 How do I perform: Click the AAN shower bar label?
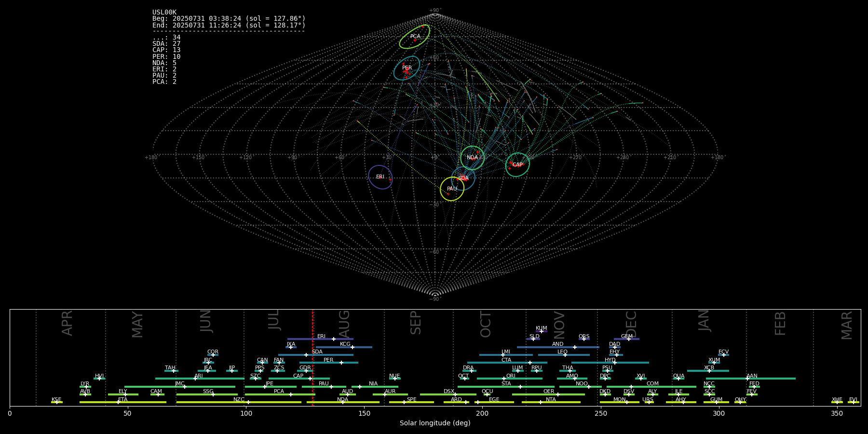pyautogui.click(x=752, y=376)
